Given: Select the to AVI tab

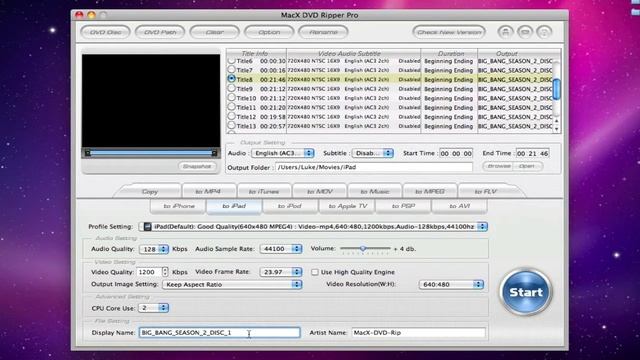Looking at the screenshot, I should pos(460,206).
